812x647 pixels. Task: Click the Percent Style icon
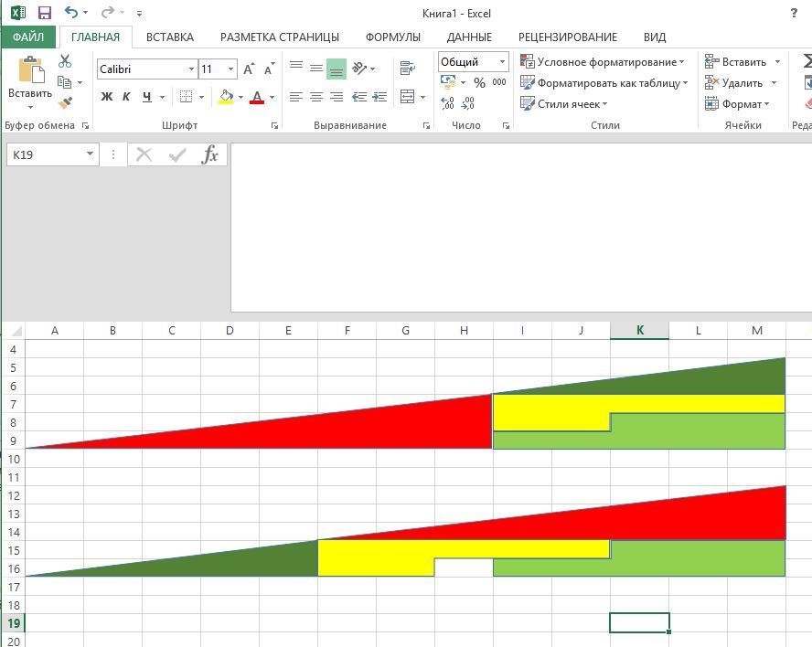(479, 82)
